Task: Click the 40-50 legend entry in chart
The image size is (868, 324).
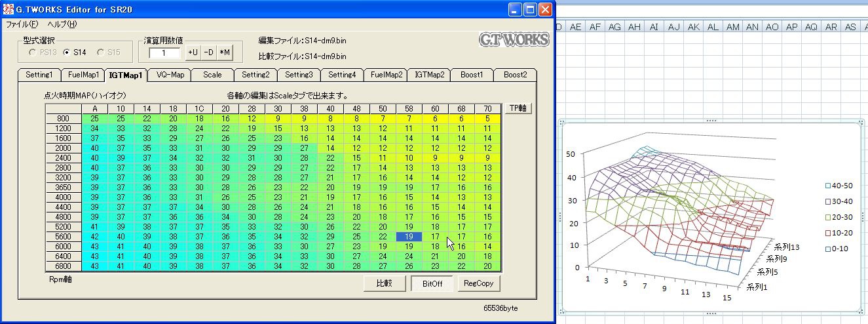Action: point(840,187)
